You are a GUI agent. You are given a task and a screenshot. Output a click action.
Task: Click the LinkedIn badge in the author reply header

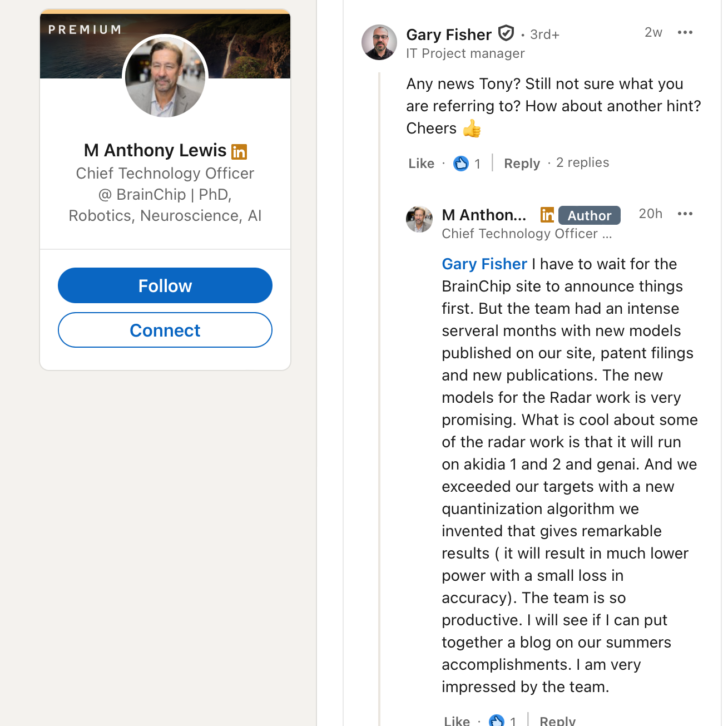click(x=547, y=215)
